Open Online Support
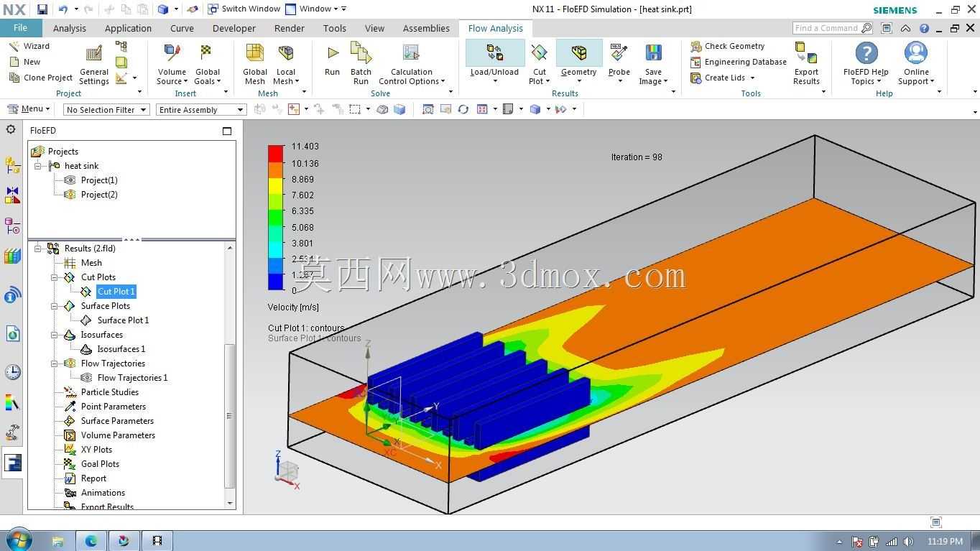The width and height of the screenshot is (980, 551). [x=916, y=65]
